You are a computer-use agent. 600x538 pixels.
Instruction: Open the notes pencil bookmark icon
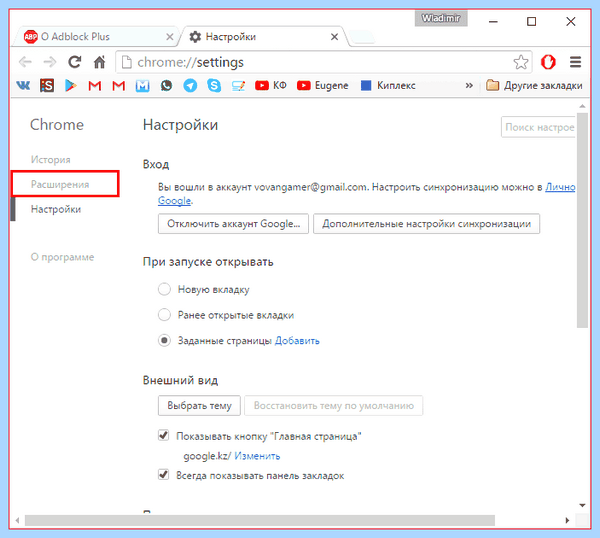pyautogui.click(x=238, y=86)
